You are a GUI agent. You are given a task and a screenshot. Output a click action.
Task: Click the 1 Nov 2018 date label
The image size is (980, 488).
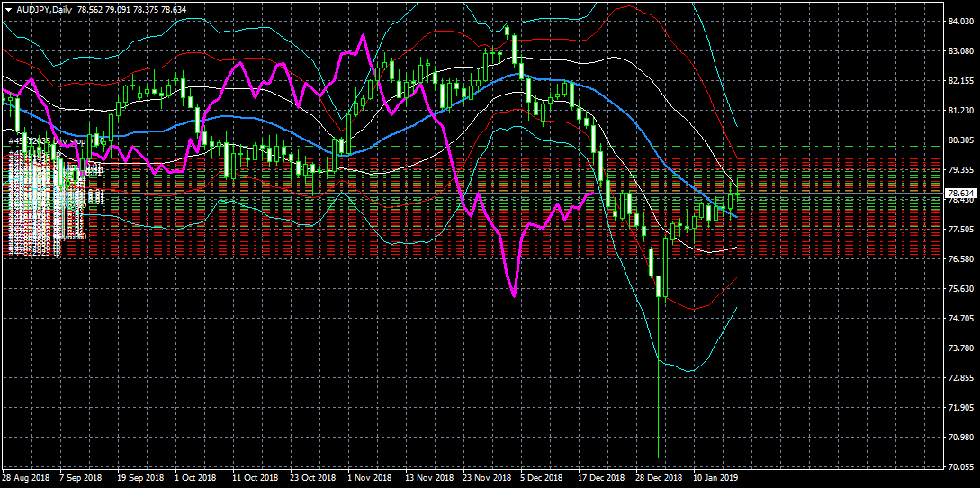(x=369, y=478)
